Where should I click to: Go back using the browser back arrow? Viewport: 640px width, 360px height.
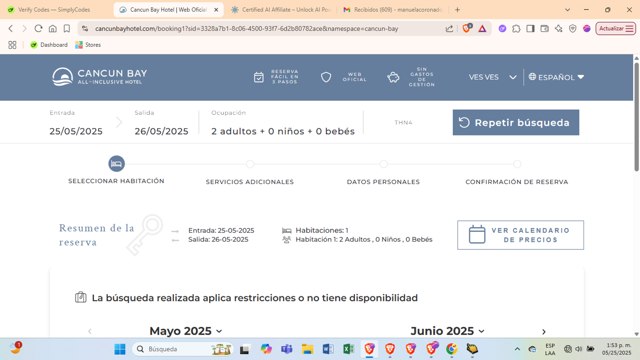pos(11,29)
